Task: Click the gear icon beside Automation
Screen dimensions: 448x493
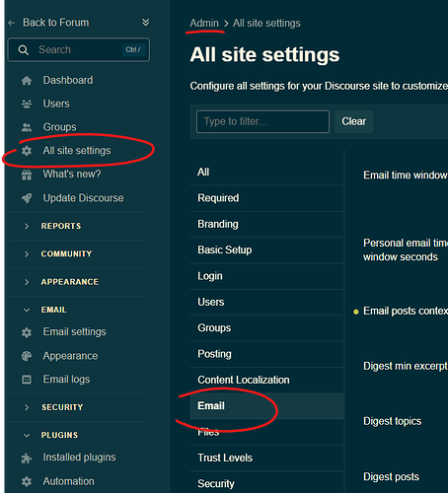Action: tap(27, 482)
